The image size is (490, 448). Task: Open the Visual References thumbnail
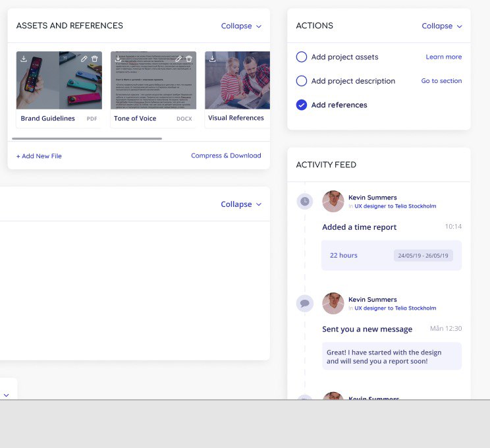click(238, 80)
